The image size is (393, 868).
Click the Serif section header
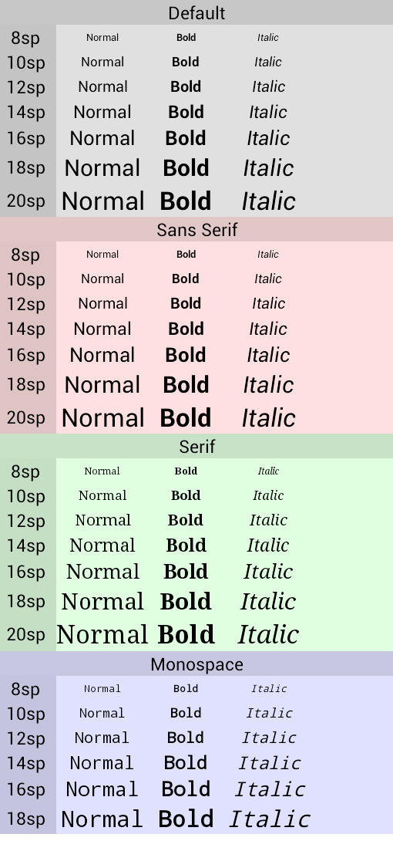pyautogui.click(x=196, y=447)
